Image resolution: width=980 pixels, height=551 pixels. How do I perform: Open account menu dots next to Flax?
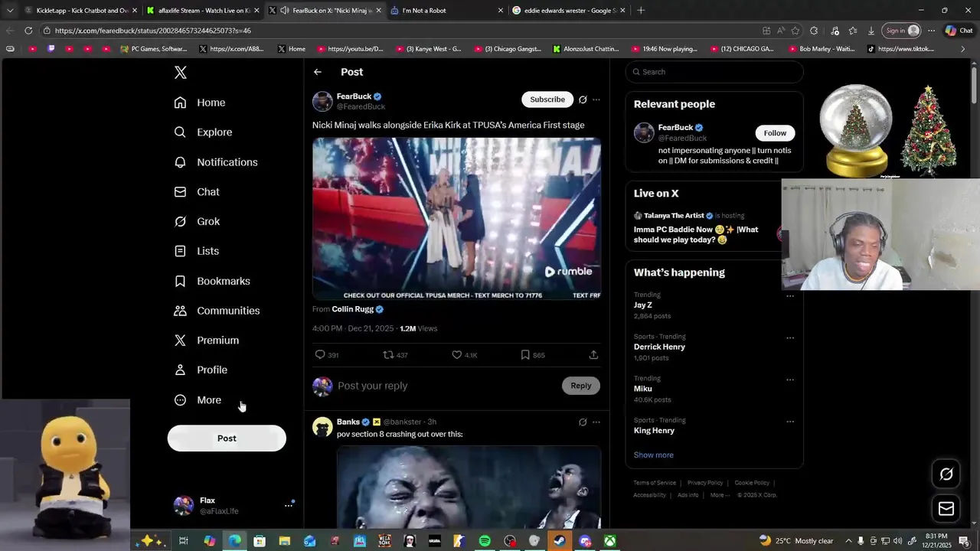tap(289, 505)
